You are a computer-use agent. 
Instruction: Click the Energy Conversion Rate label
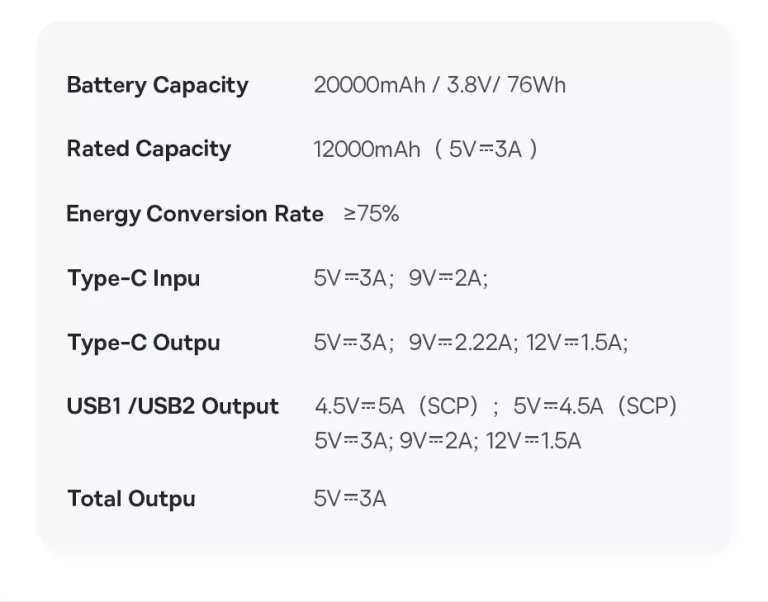click(194, 214)
